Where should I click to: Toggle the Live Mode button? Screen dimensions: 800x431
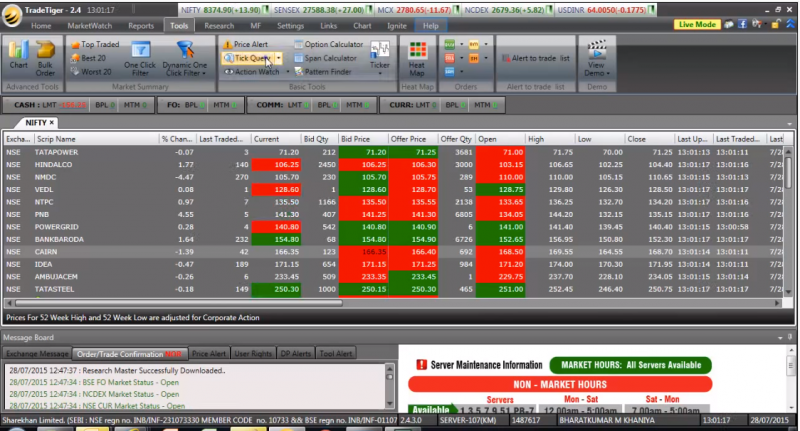pos(697,24)
